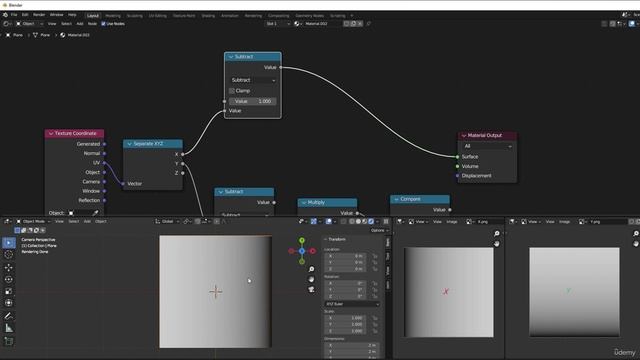Screen dimensions: 640x360
Task: Open the XYZ Euler rotation mode dropdown
Action: 352,304
